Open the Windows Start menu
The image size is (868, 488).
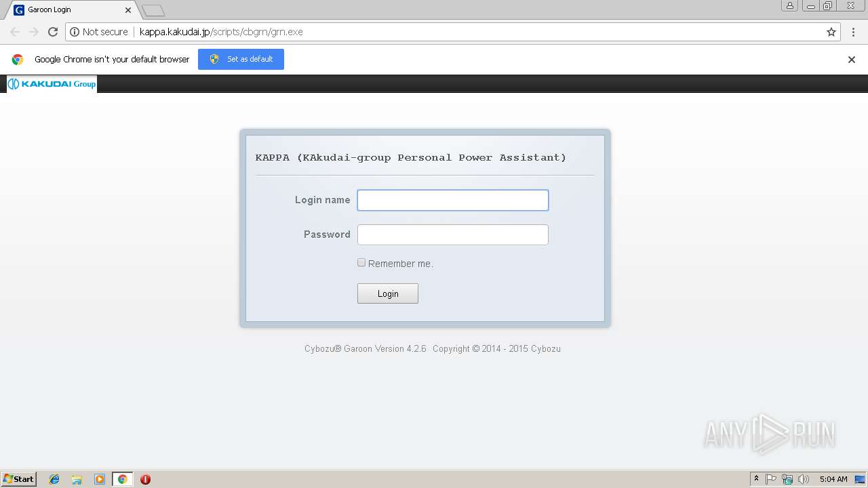[x=19, y=479]
